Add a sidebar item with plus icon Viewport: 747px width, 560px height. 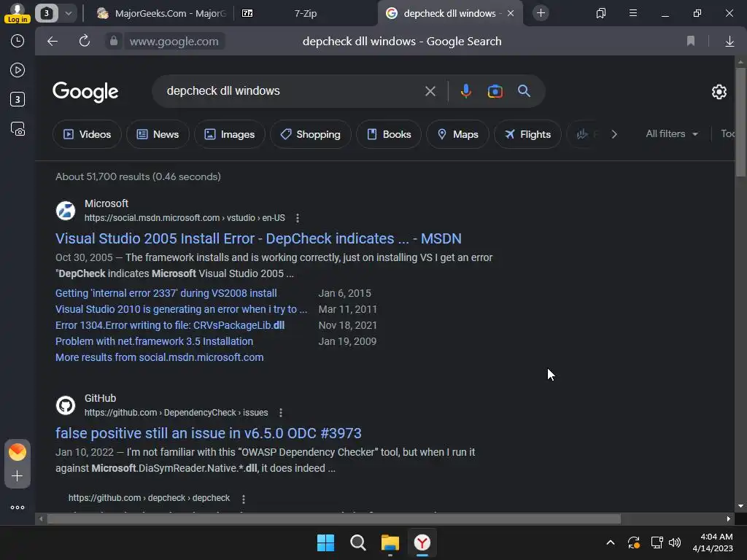pyautogui.click(x=18, y=476)
